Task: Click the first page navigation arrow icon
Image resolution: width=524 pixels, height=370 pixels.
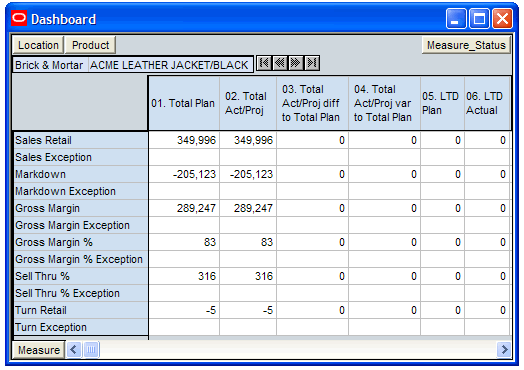Action: click(x=264, y=63)
